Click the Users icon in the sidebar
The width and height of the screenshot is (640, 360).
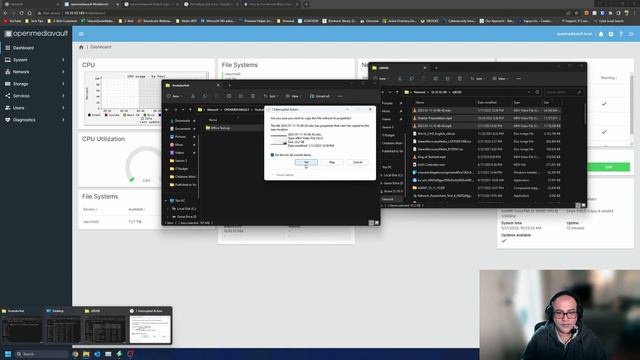click(8, 108)
